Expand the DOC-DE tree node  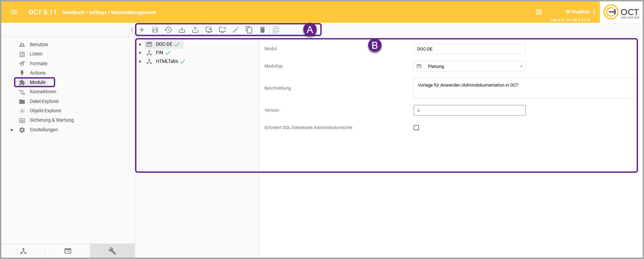pyautogui.click(x=140, y=44)
